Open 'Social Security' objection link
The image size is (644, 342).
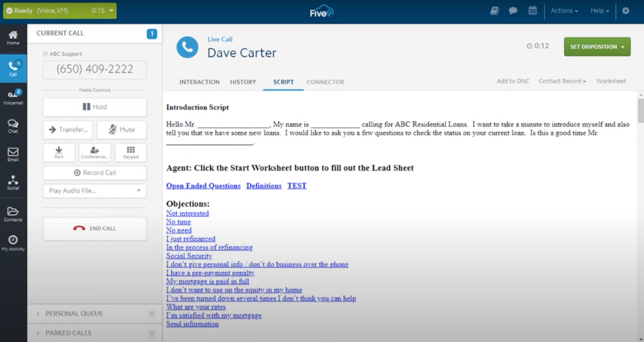pyautogui.click(x=189, y=256)
